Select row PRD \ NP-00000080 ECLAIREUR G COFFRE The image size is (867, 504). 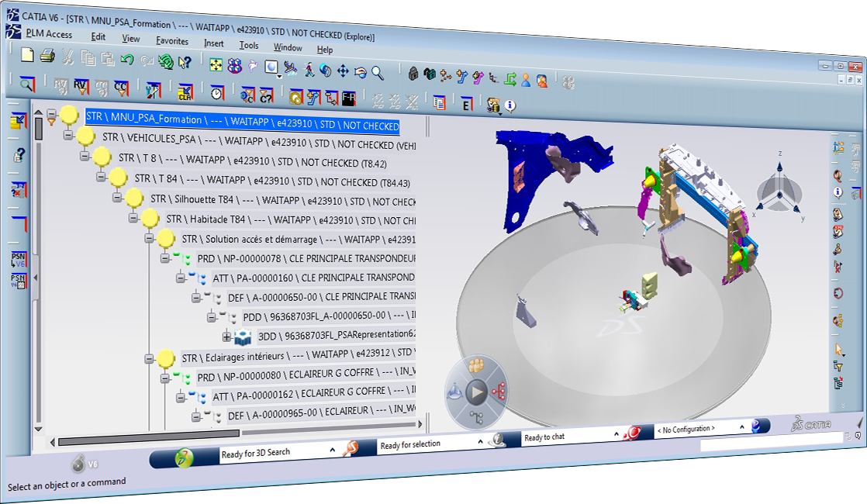coord(306,375)
